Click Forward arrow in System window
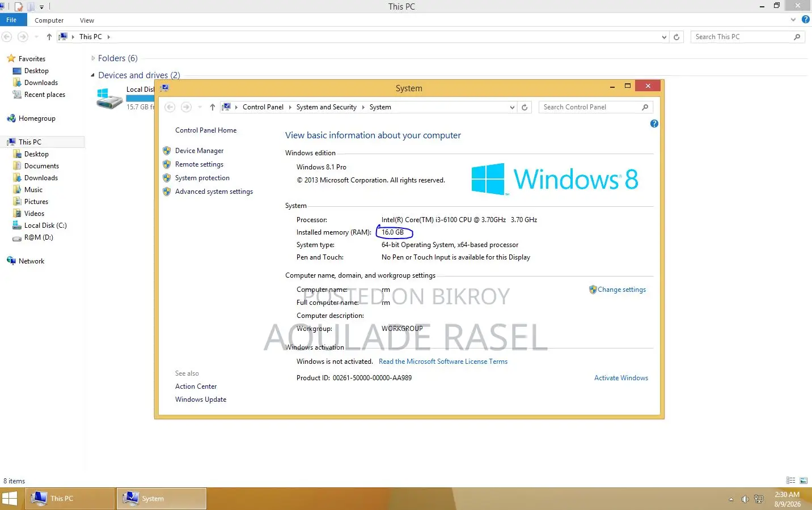The image size is (812, 510). pos(186,107)
